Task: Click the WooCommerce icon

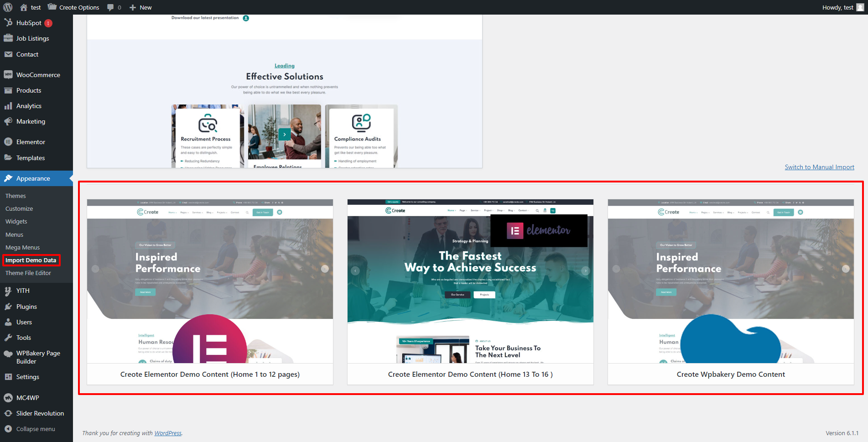Action: (x=8, y=74)
